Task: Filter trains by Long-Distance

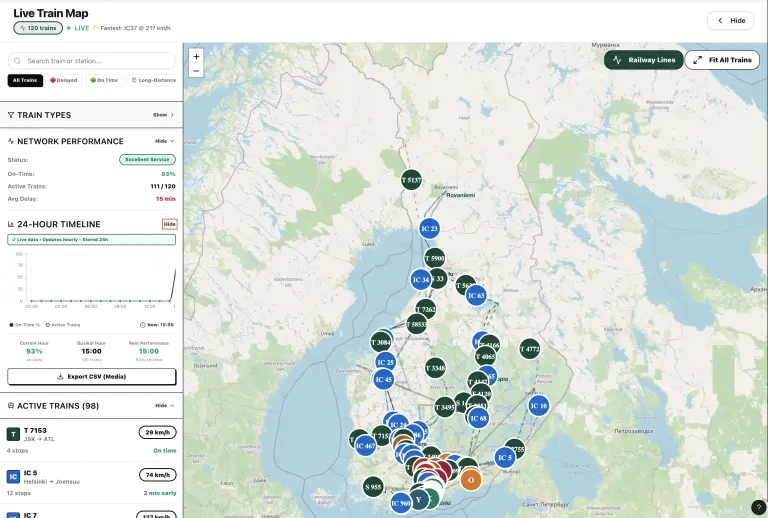Action: coord(153,80)
